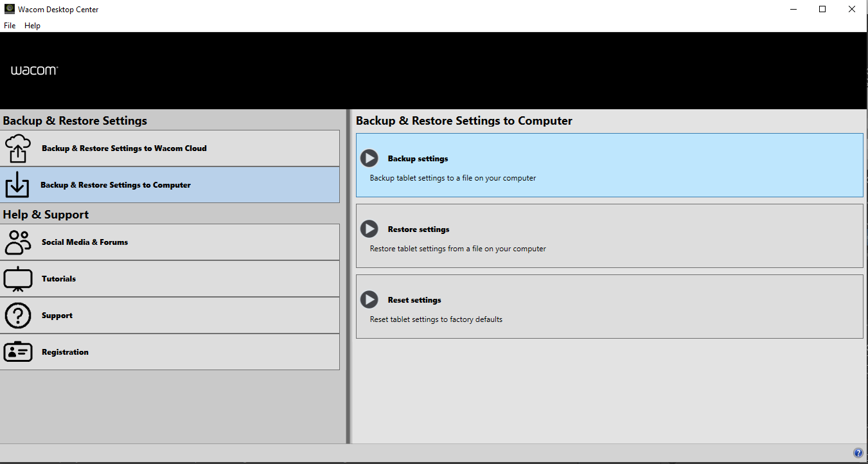Image resolution: width=868 pixels, height=464 pixels.
Task: Click the vertical splitter between the panels
Action: (x=348, y=276)
